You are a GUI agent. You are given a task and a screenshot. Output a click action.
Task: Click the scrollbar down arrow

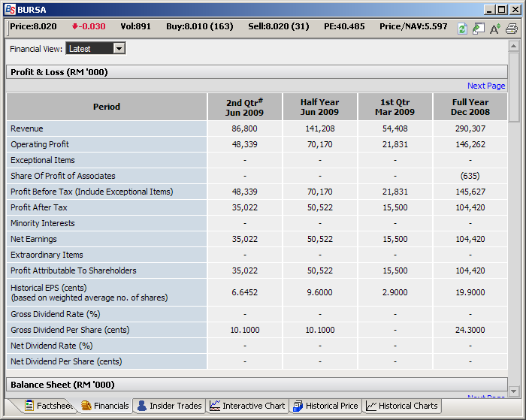(513, 391)
